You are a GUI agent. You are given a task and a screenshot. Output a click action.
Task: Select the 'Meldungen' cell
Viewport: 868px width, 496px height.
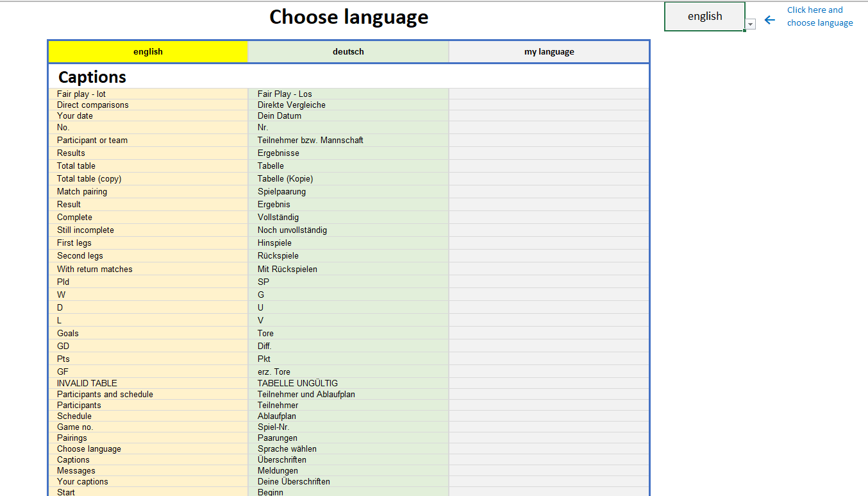click(x=348, y=470)
